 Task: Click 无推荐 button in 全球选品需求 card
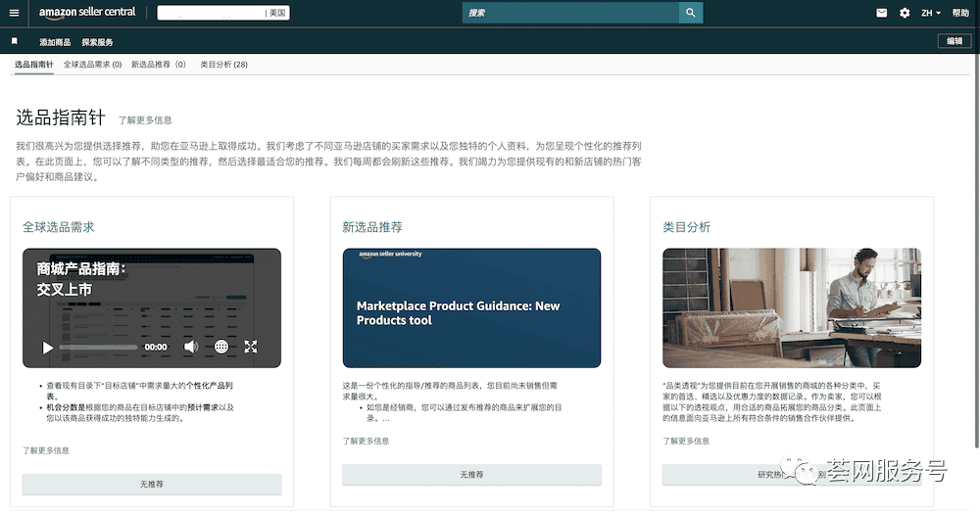click(x=152, y=484)
